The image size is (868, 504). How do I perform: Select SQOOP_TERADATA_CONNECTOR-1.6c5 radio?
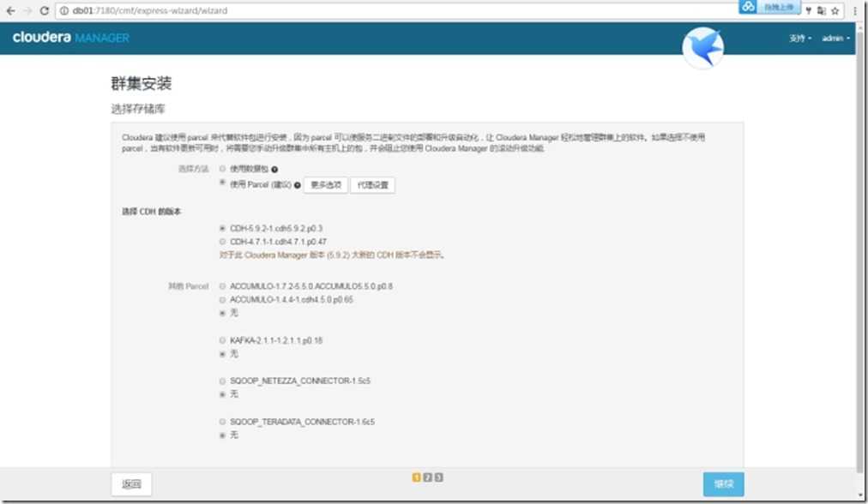click(222, 422)
